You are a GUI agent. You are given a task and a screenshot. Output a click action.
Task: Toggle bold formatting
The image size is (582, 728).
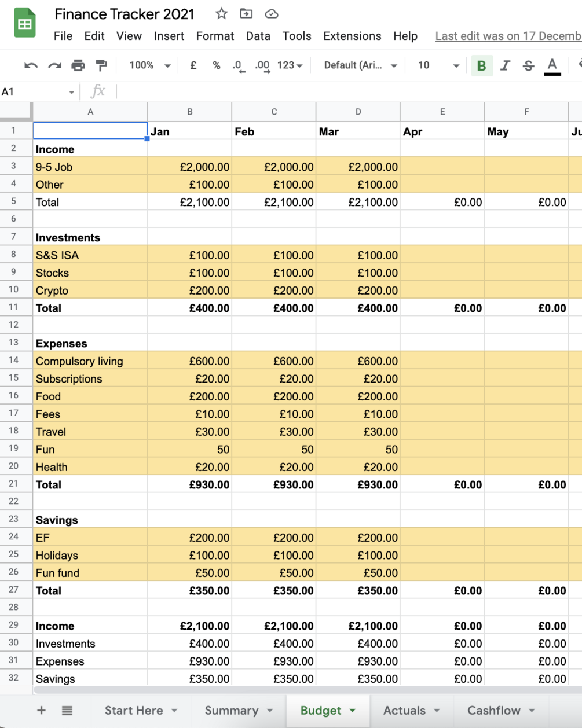[x=481, y=65]
